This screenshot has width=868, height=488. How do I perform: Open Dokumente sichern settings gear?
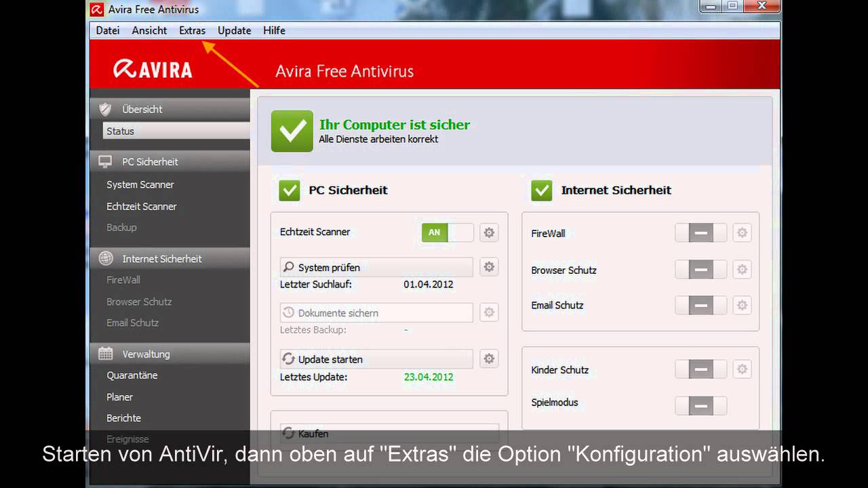click(x=489, y=312)
